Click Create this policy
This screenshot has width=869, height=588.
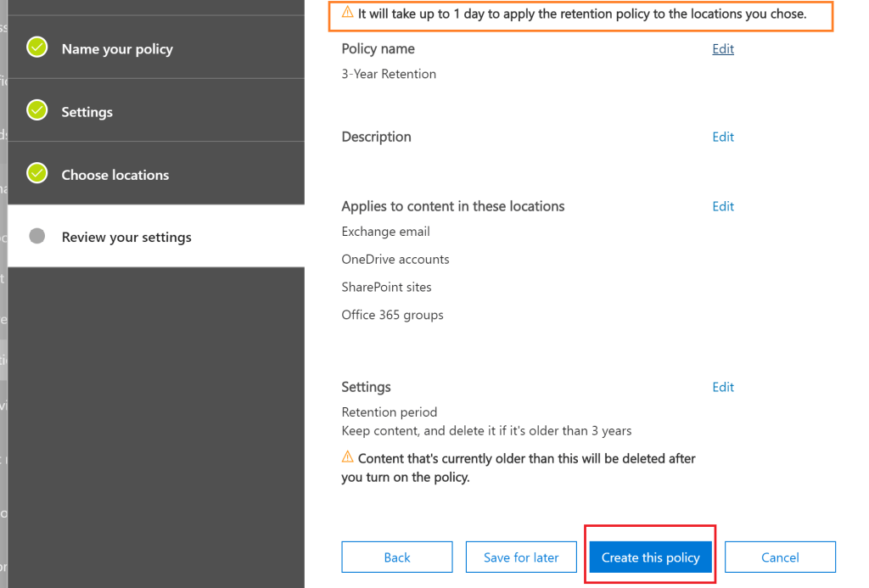pos(650,557)
